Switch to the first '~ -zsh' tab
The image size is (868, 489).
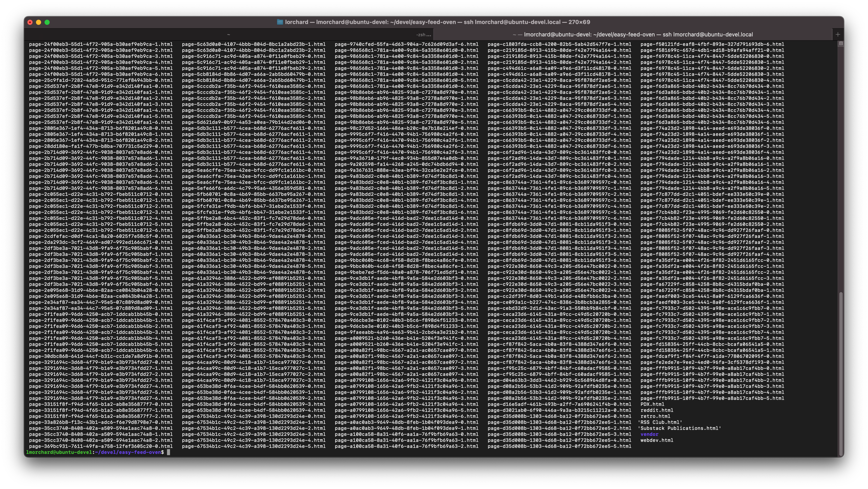(x=228, y=34)
